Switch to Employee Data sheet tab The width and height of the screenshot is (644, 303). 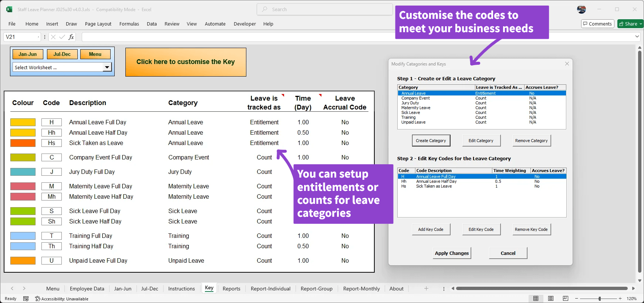87,289
